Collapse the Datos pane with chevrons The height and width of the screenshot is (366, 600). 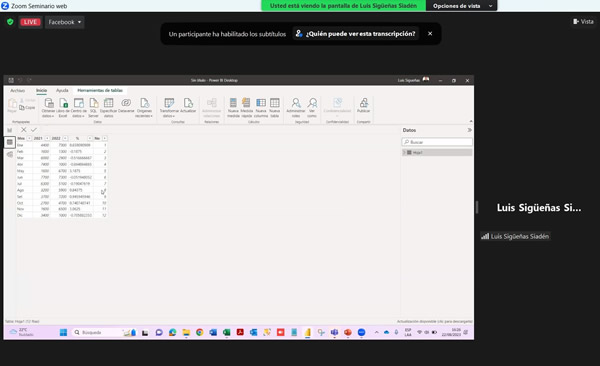coord(469,130)
